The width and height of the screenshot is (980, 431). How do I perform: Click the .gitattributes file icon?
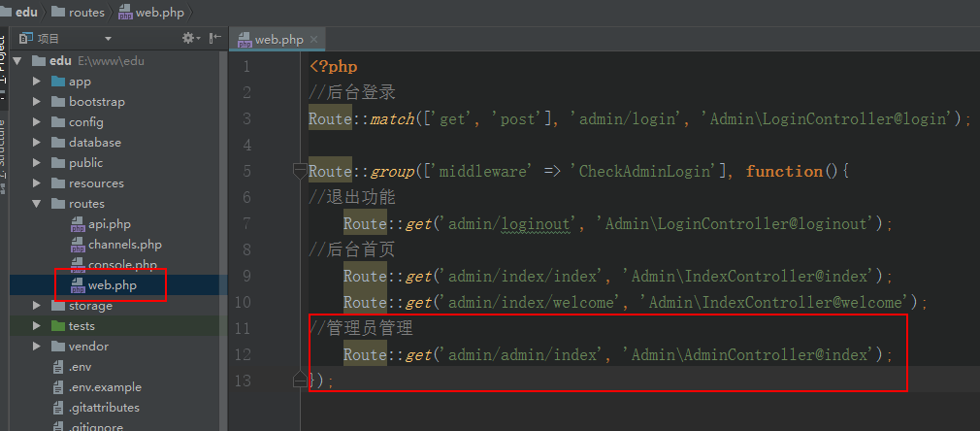(57, 408)
